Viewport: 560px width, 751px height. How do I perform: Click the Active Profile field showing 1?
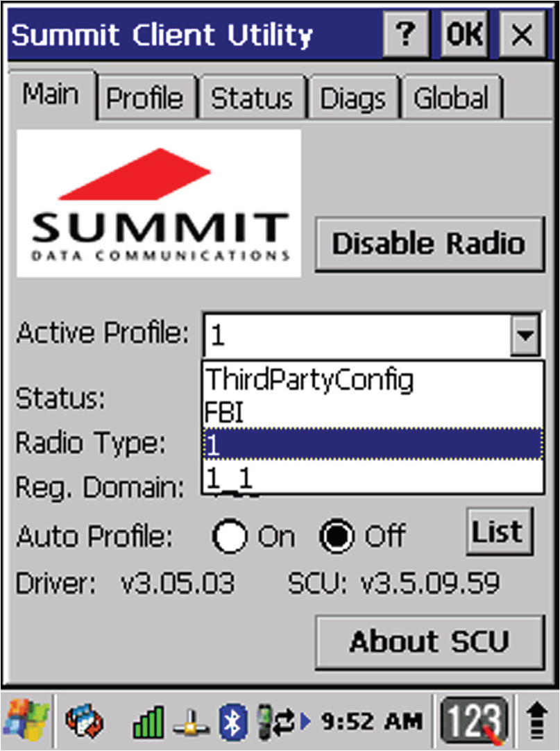pyautogui.click(x=357, y=335)
